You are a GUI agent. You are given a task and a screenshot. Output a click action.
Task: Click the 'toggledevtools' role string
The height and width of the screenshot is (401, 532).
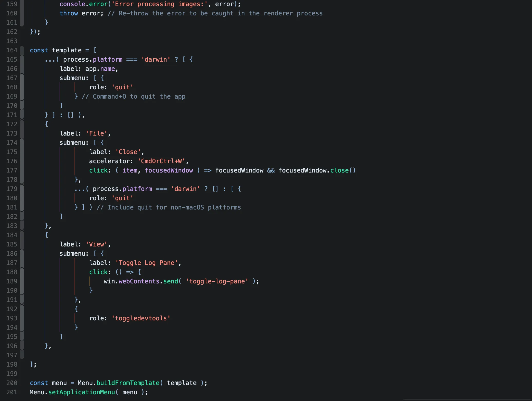tap(141, 318)
